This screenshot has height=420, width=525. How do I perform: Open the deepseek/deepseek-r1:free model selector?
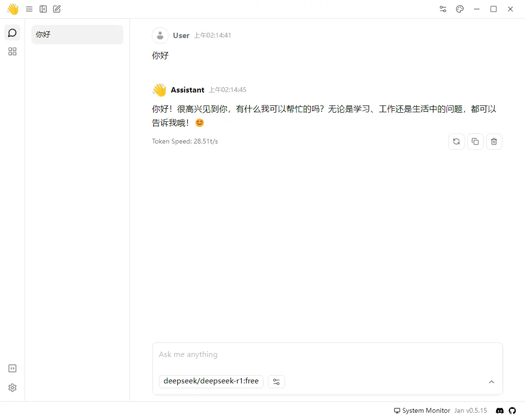pyautogui.click(x=211, y=381)
